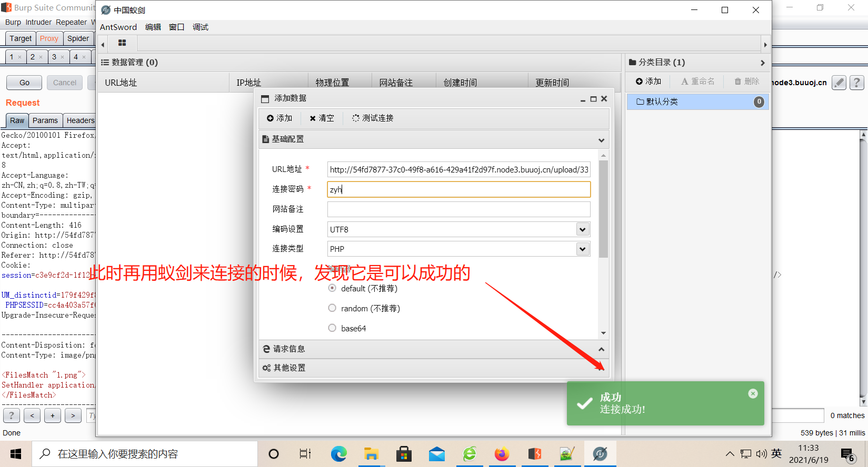
Task: Open Windows notification center
Action: [x=847, y=454]
